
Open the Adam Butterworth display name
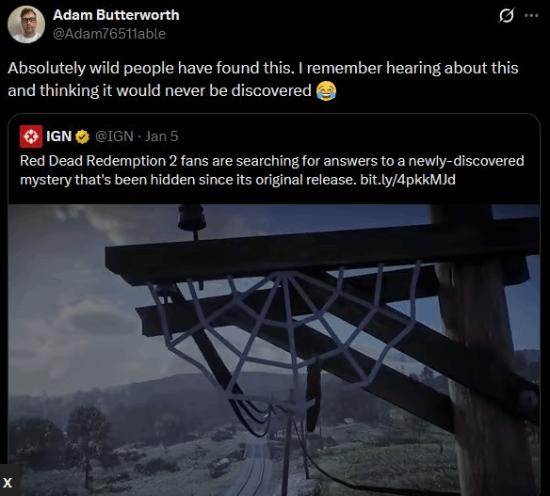coord(116,15)
